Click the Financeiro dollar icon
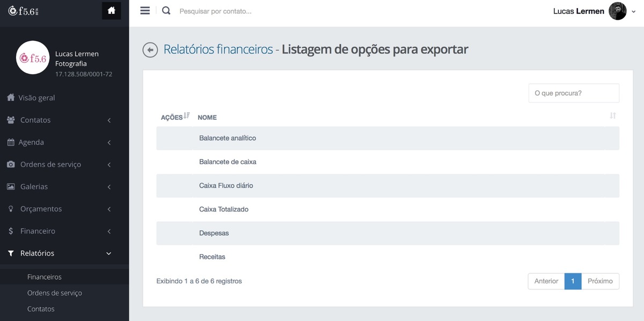This screenshot has width=644, height=321. (11, 231)
